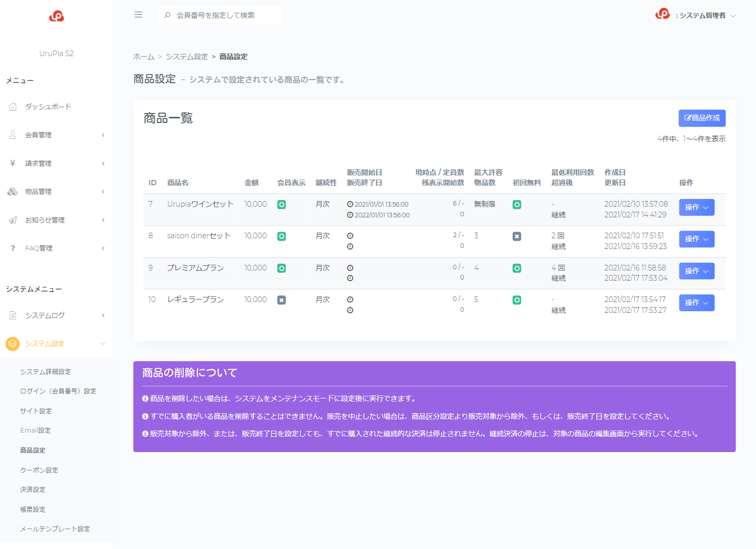Expand the システムログ menu chevron

(x=103, y=315)
